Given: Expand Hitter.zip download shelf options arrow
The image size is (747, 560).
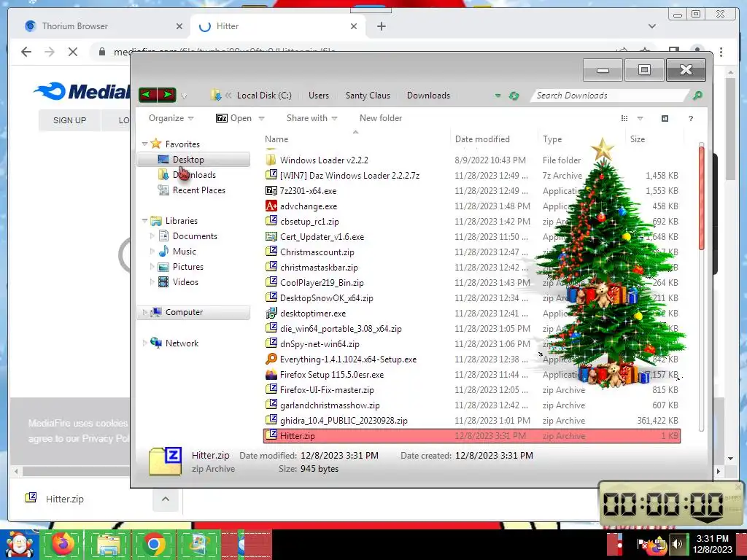Looking at the screenshot, I should 166,499.
